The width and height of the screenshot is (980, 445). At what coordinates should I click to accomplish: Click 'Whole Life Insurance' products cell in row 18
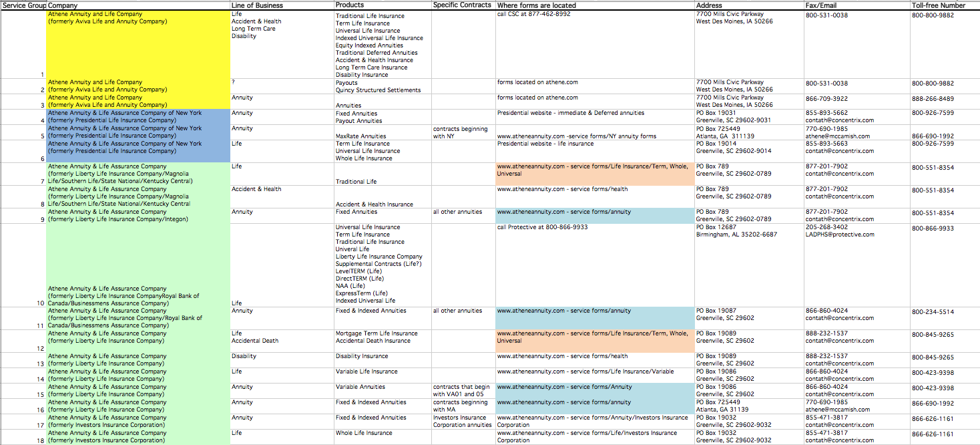pos(382,436)
